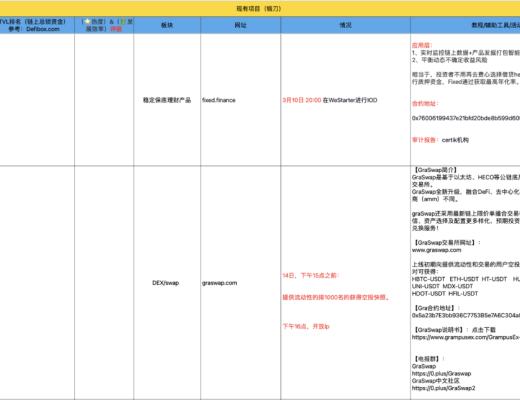Click the contract address starting 0x7600
Screen dimensions: 520x400
pyautogui.click(x=466, y=118)
